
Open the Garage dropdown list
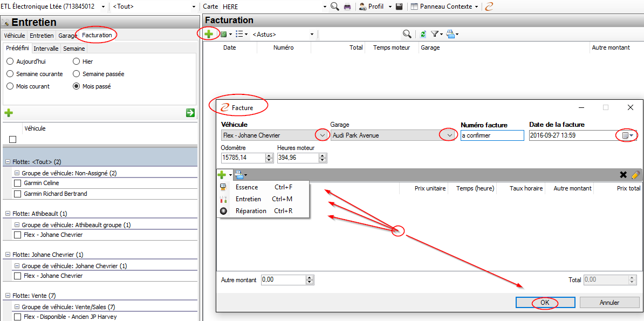(x=449, y=135)
